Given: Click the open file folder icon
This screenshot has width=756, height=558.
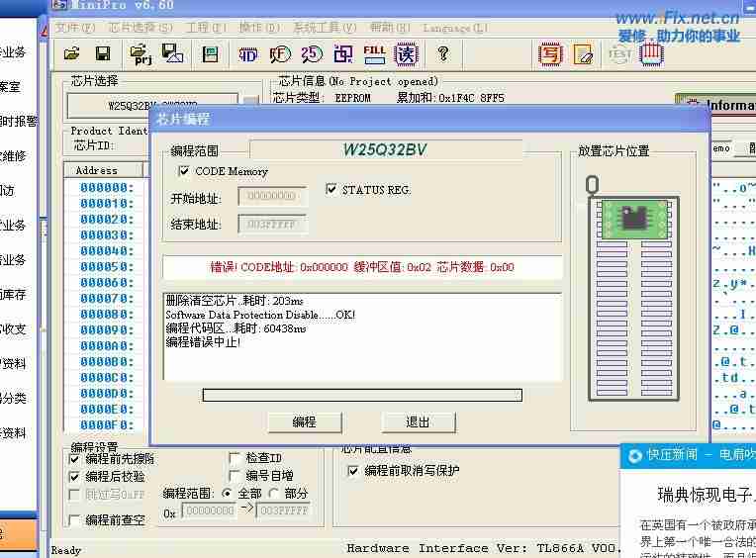Looking at the screenshot, I should [x=71, y=53].
